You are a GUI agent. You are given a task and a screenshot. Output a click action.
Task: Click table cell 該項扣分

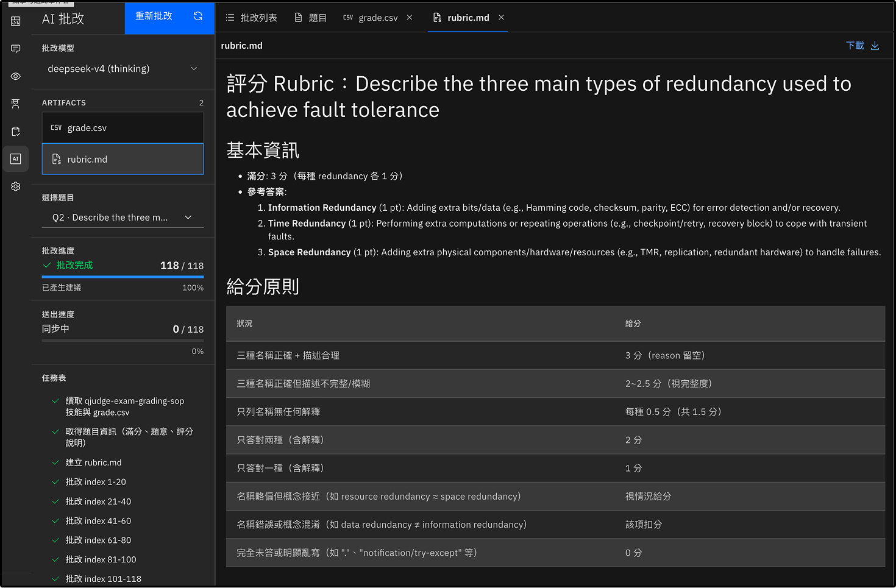(644, 525)
